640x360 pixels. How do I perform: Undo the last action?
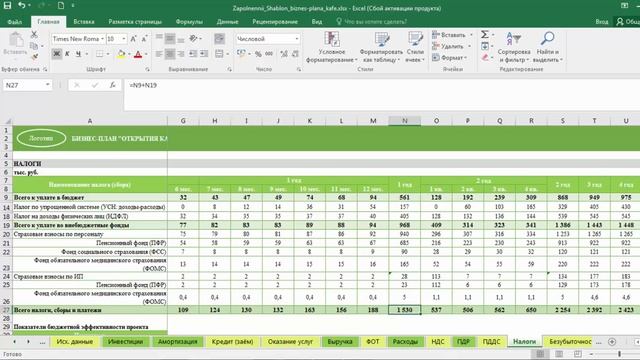(x=22, y=6)
